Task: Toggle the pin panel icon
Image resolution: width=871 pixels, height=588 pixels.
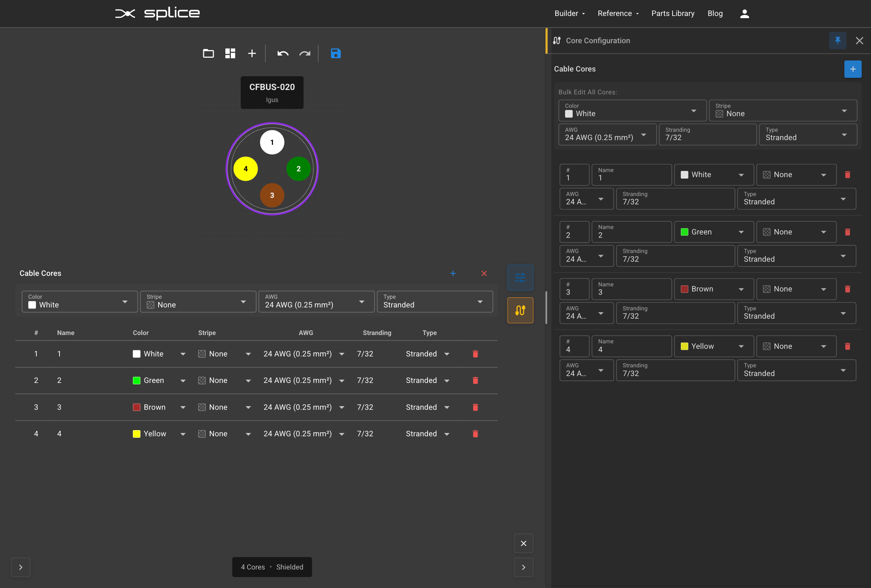Action: point(837,41)
